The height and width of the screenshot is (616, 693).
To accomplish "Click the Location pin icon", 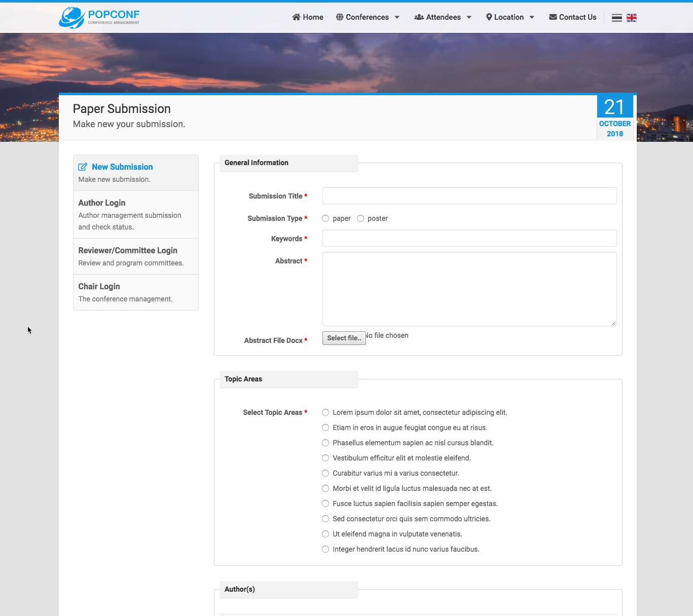I will point(489,17).
